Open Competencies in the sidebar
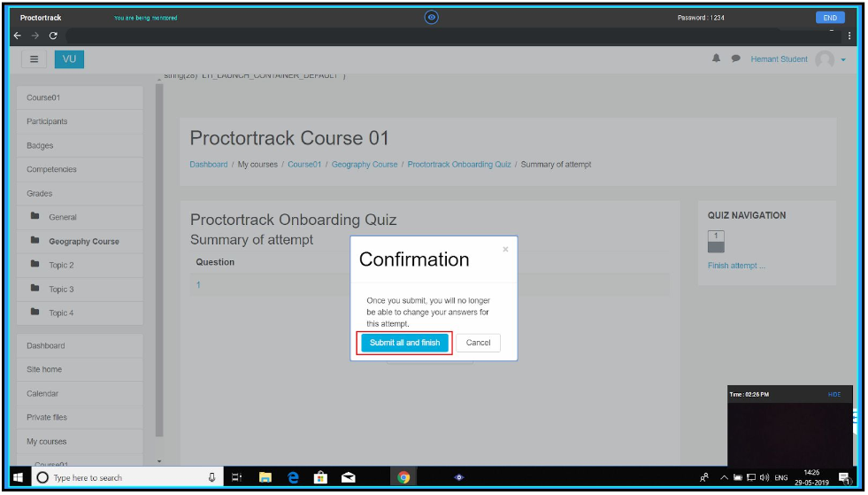The width and height of the screenshot is (868, 495). (80, 169)
